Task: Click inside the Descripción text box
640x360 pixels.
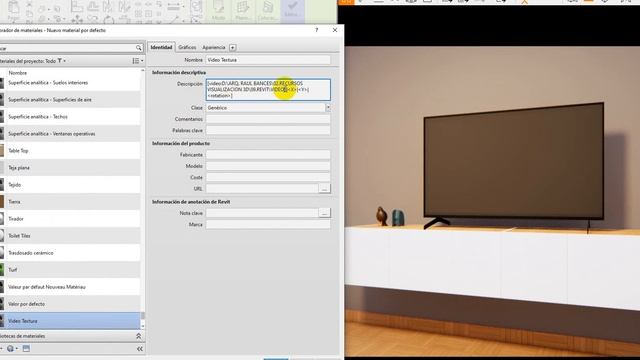Action: click(268, 89)
